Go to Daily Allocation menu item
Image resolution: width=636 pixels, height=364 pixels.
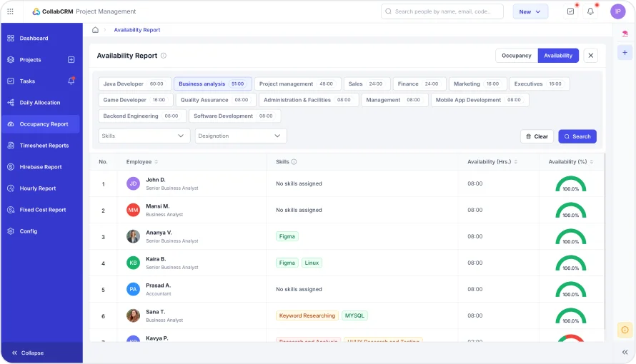pyautogui.click(x=40, y=103)
